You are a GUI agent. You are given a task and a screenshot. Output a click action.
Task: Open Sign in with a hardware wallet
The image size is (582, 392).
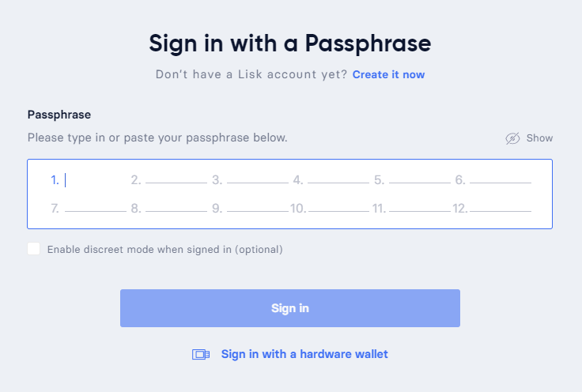point(304,354)
